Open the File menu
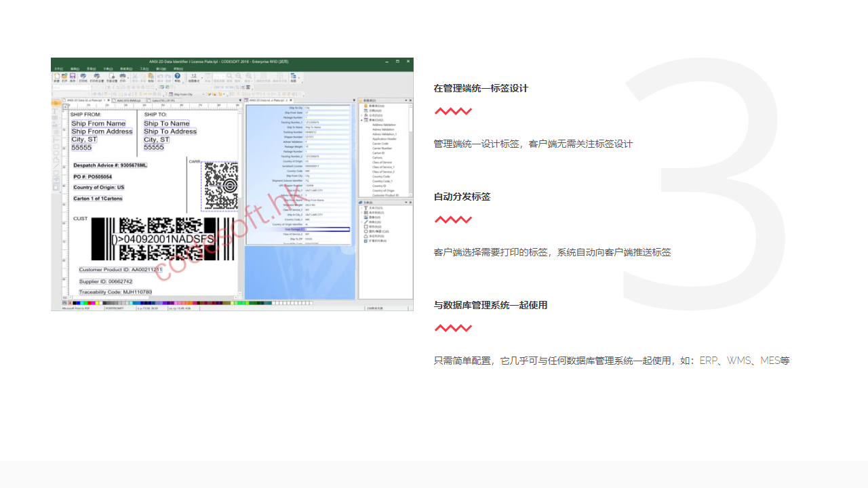The image size is (868, 488). point(60,69)
